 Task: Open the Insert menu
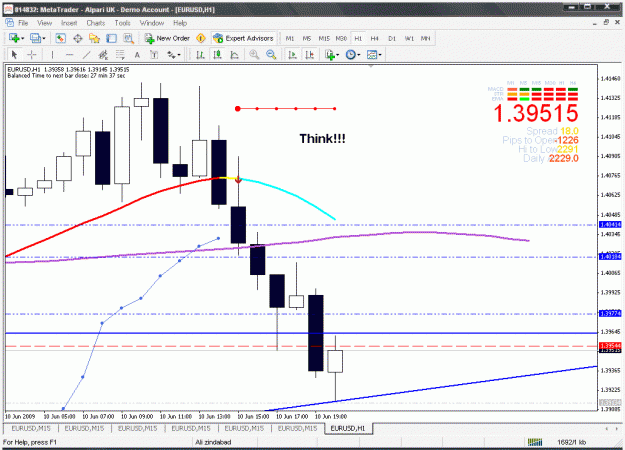[x=69, y=23]
